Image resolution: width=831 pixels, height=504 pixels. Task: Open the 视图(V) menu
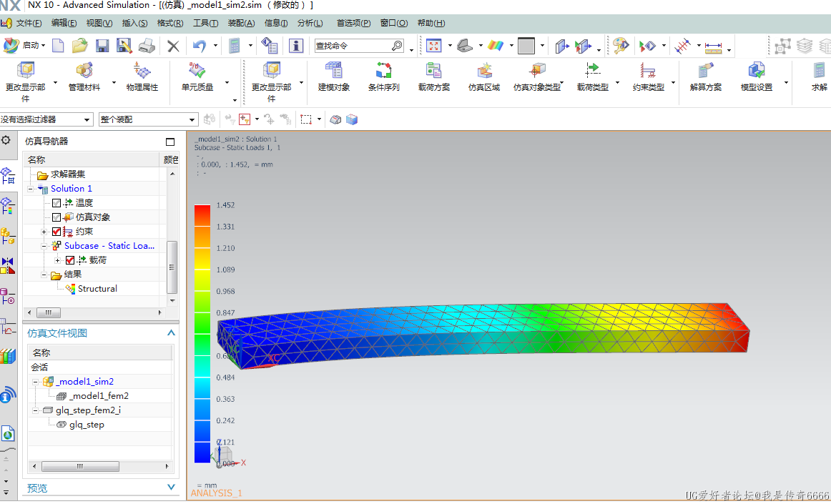coord(99,24)
